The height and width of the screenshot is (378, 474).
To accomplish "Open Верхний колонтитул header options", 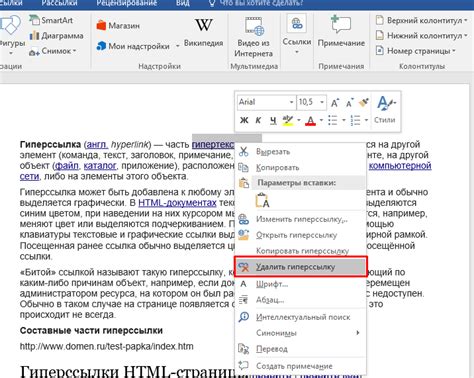I will [x=421, y=20].
